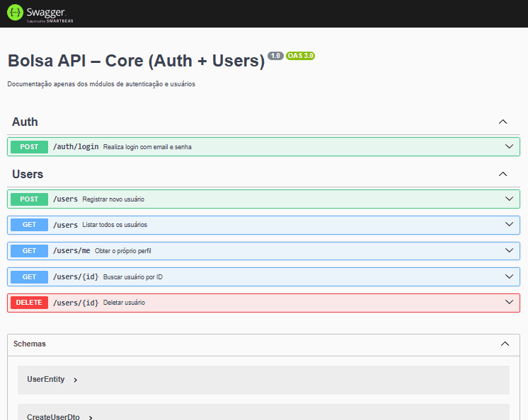Click the 1.0 version badge

click(275, 56)
